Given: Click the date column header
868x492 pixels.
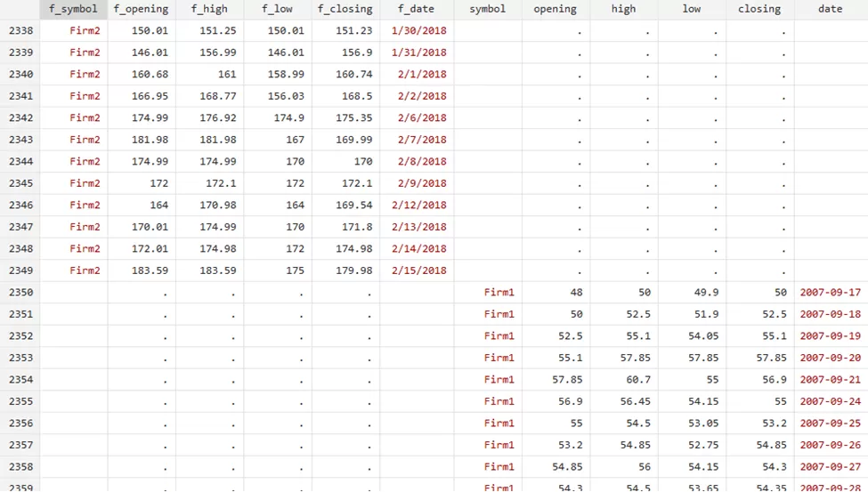Looking at the screenshot, I should (831, 10).
